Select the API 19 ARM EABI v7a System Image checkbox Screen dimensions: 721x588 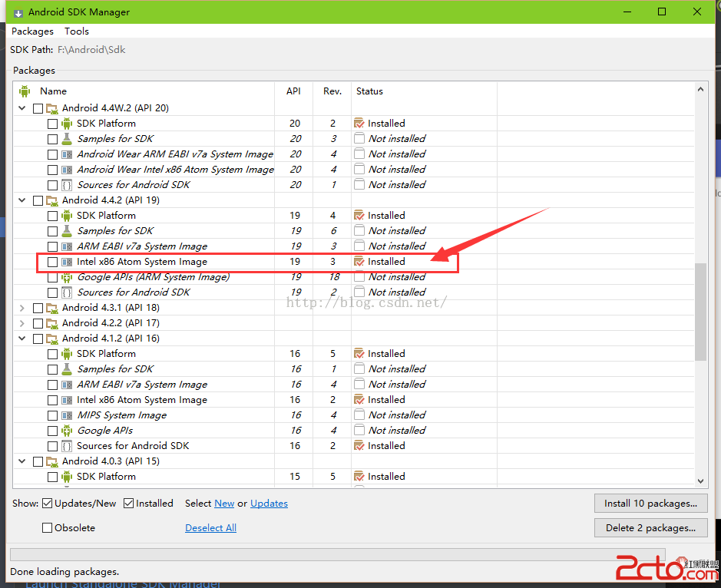coord(52,246)
